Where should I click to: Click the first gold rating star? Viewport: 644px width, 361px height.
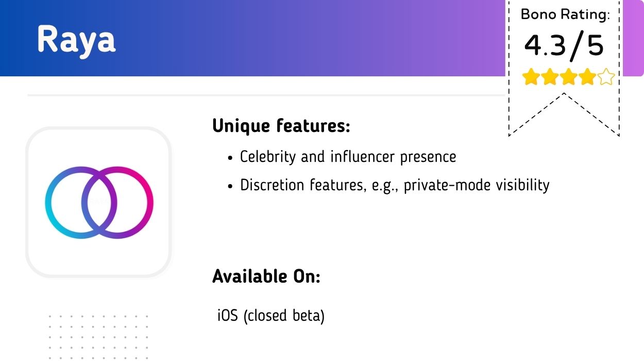point(531,78)
